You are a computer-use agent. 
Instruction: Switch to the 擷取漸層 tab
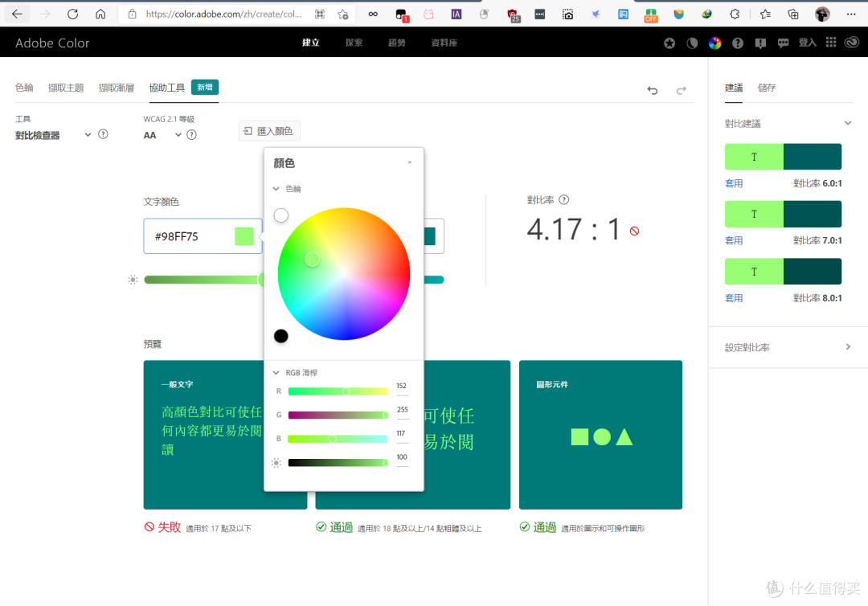pos(117,88)
